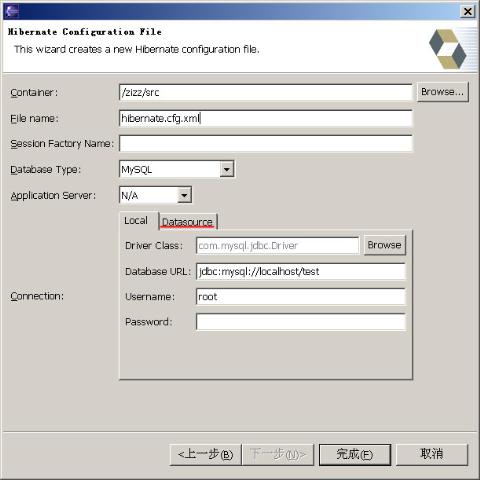Open the Database Type dropdown arrow

[227, 169]
